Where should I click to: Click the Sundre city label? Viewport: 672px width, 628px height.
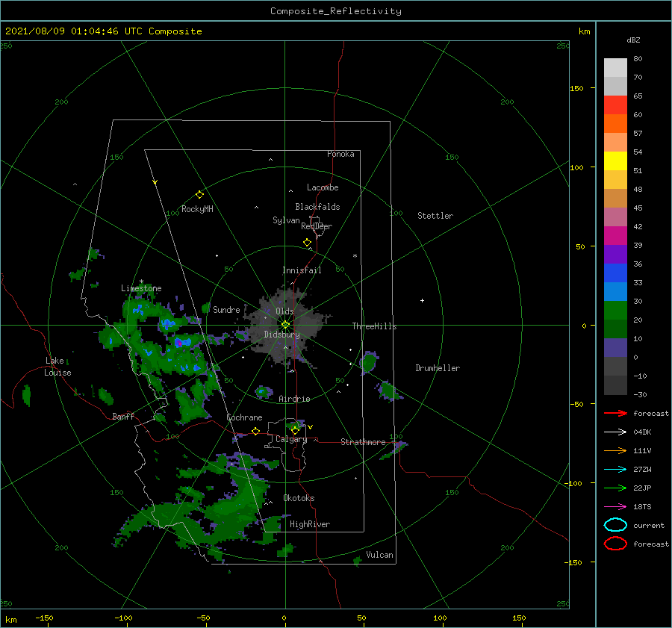[x=226, y=310]
